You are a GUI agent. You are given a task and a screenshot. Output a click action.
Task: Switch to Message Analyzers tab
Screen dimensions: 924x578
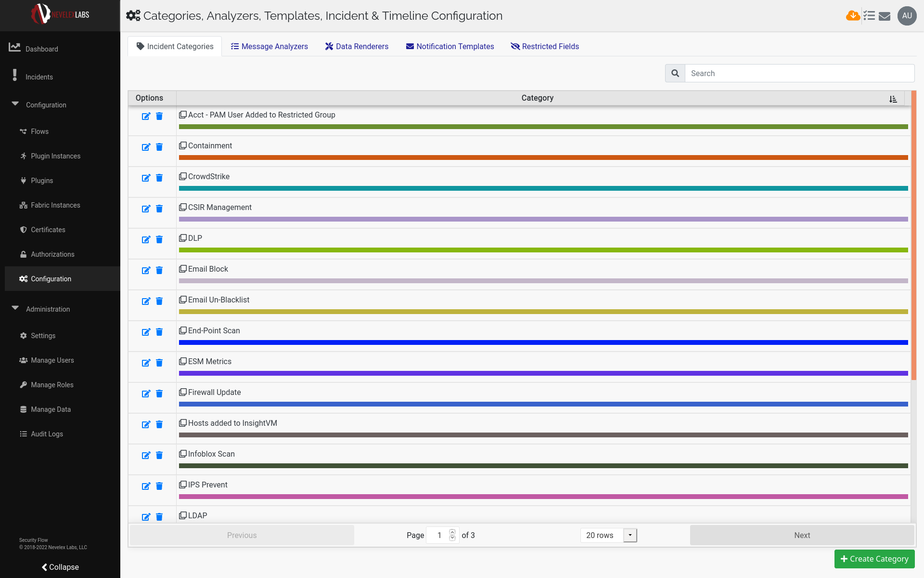pyautogui.click(x=269, y=46)
